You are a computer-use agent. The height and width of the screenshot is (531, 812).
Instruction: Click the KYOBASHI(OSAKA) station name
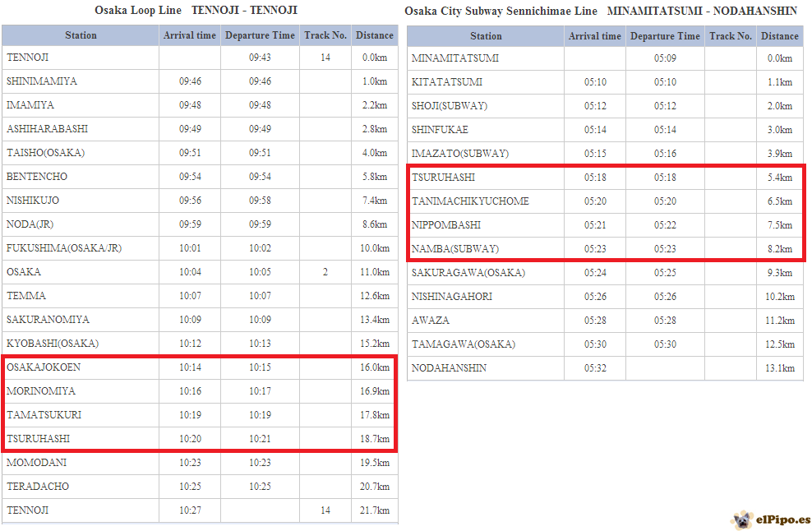pos(53,344)
